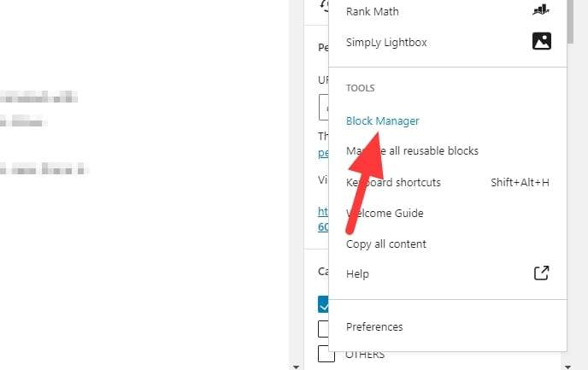Click the SimpLy Lightbox image icon
Image resolution: width=588 pixels, height=370 pixels.
coord(542,41)
